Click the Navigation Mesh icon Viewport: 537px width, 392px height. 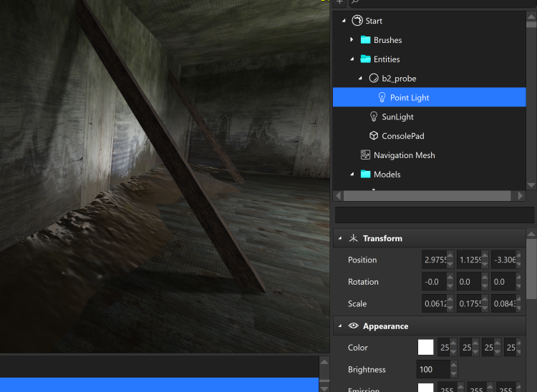(x=365, y=155)
